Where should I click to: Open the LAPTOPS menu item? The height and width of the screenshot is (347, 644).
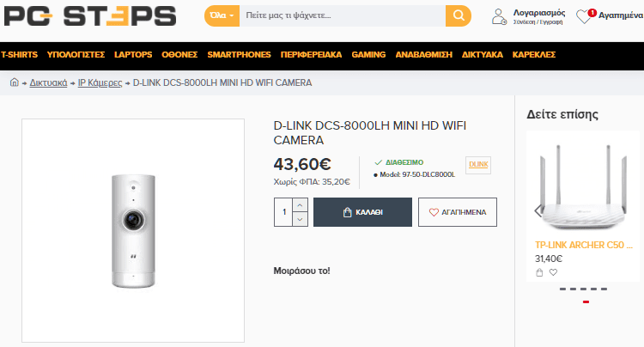(133, 55)
